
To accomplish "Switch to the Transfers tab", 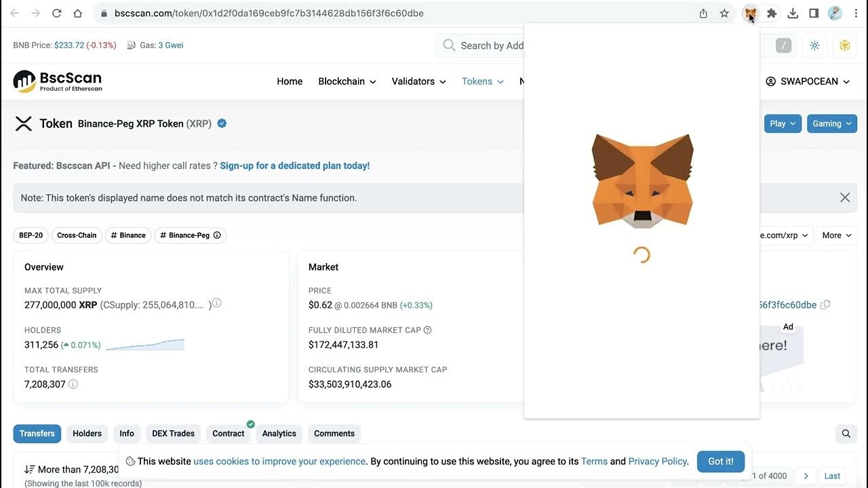I will [x=37, y=434].
